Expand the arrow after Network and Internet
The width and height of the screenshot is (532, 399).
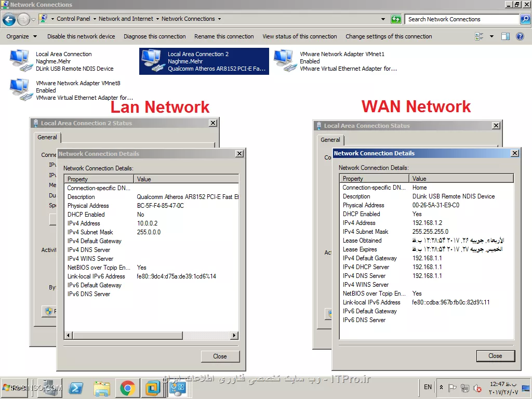pyautogui.click(x=157, y=19)
